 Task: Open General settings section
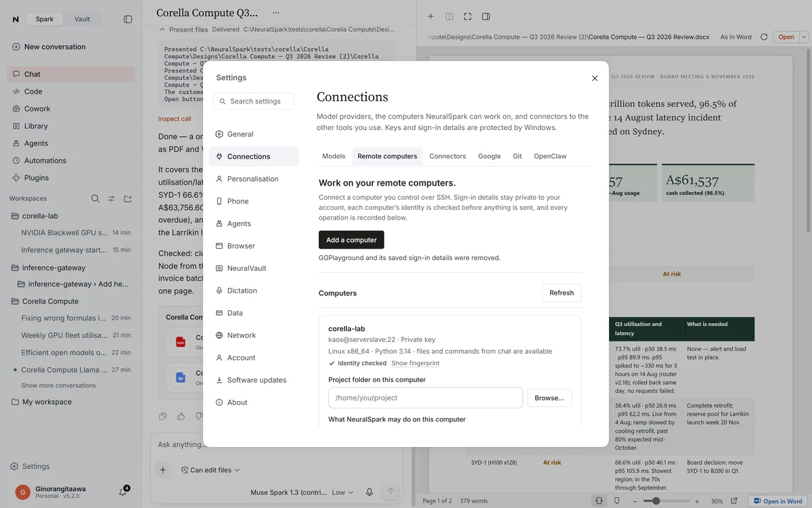click(x=254, y=134)
